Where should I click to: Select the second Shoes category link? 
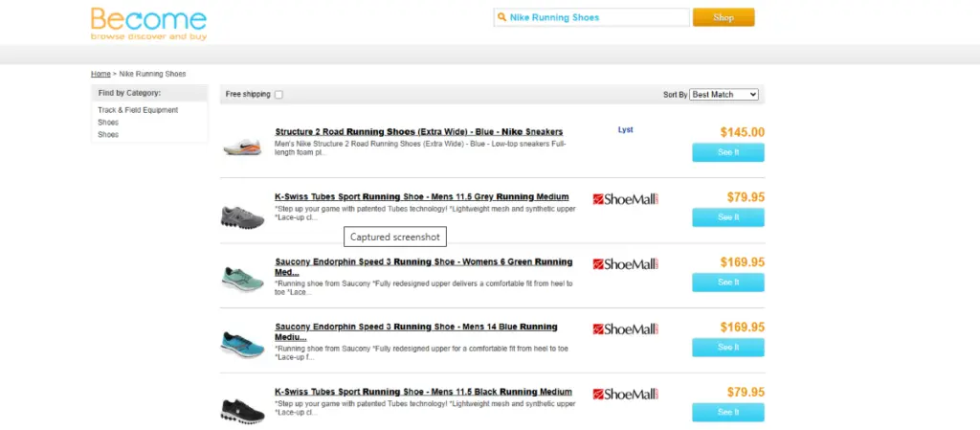pyautogui.click(x=108, y=134)
